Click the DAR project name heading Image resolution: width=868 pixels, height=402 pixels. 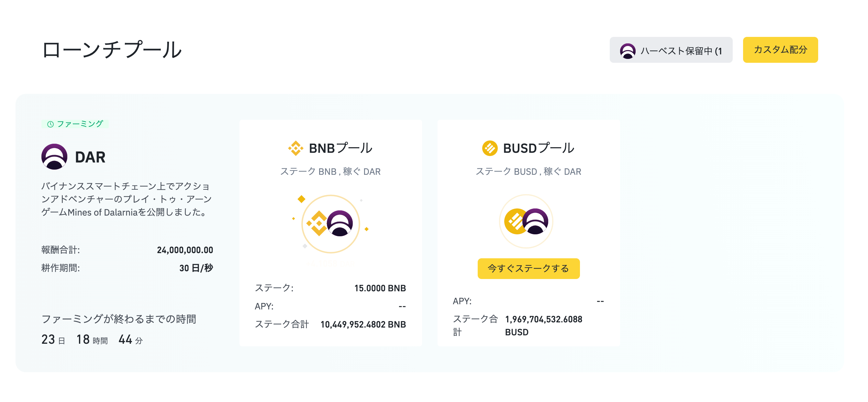point(90,157)
